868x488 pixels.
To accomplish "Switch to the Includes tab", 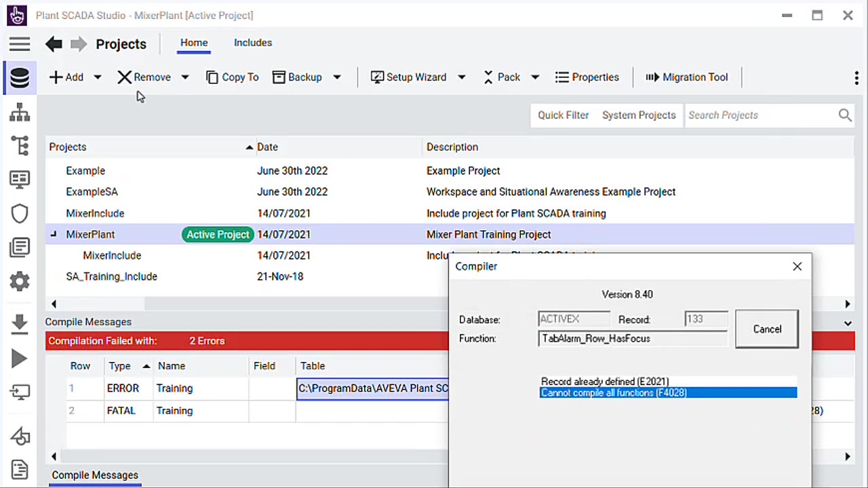I will tap(253, 43).
